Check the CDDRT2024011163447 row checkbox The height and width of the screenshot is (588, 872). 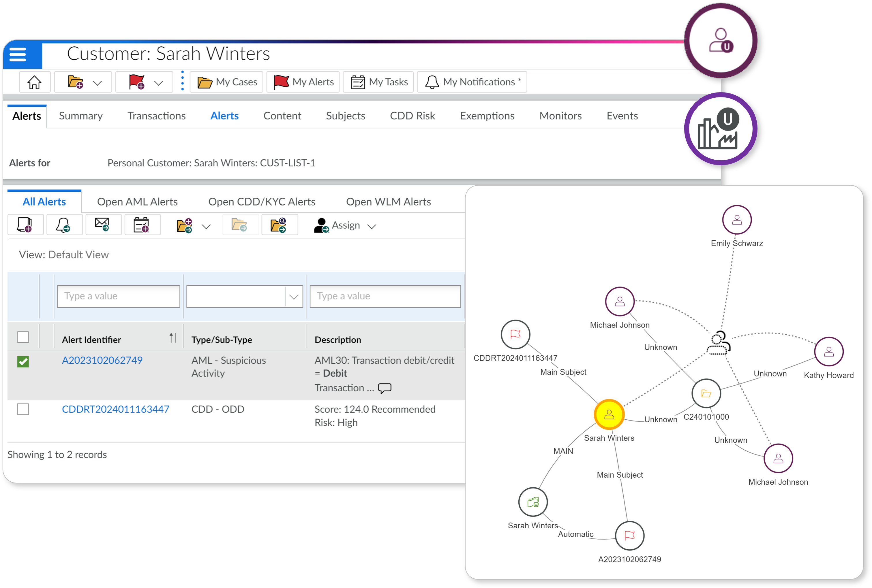click(23, 409)
